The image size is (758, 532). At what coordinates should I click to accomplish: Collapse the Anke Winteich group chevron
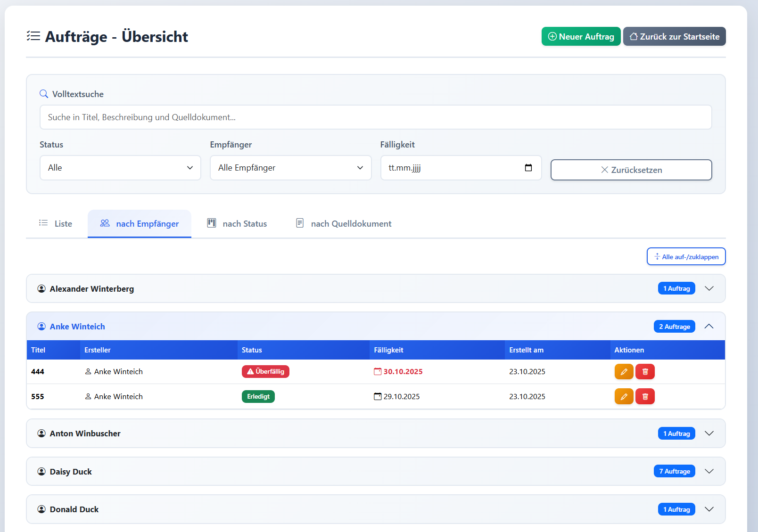(709, 327)
